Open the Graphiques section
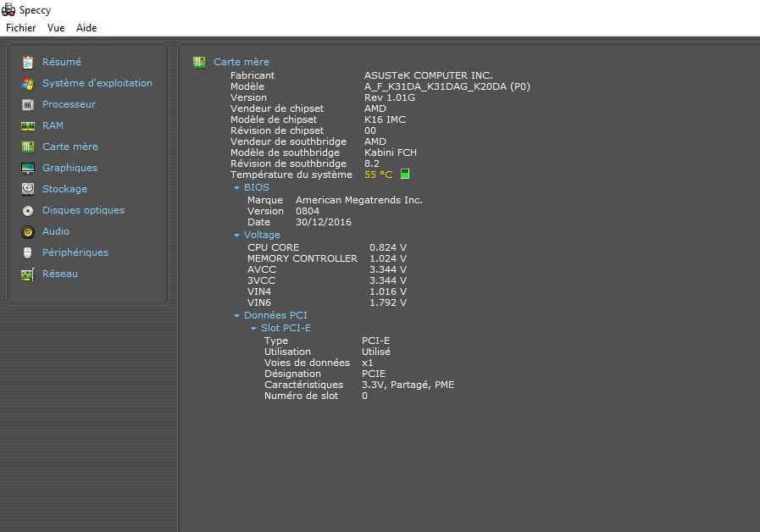The width and height of the screenshot is (760, 532). (69, 168)
